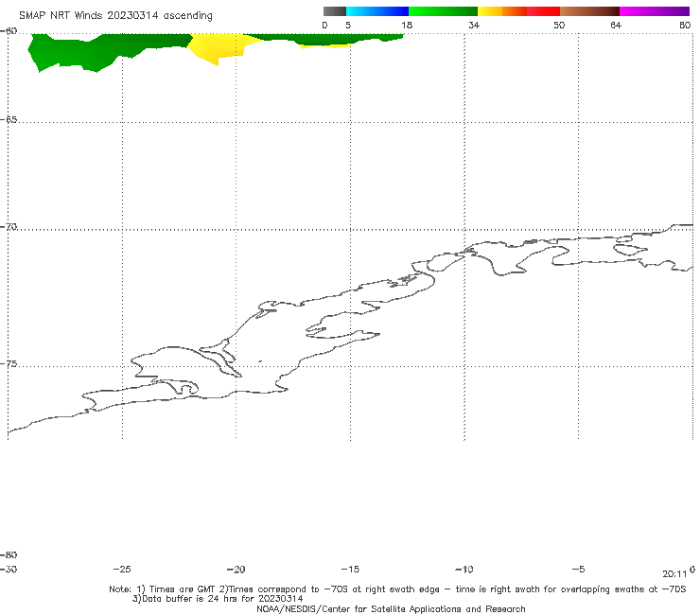This screenshot has height=615, width=700.
Task: Click the red segment before 50 on color bar
Action: [543, 11]
